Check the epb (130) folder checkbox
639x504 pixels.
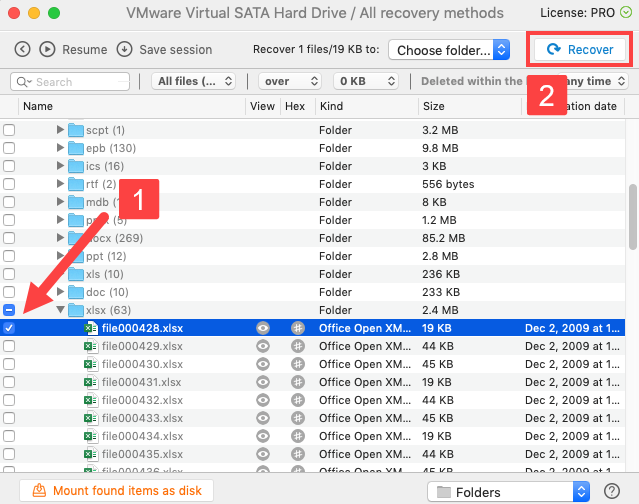(9, 148)
